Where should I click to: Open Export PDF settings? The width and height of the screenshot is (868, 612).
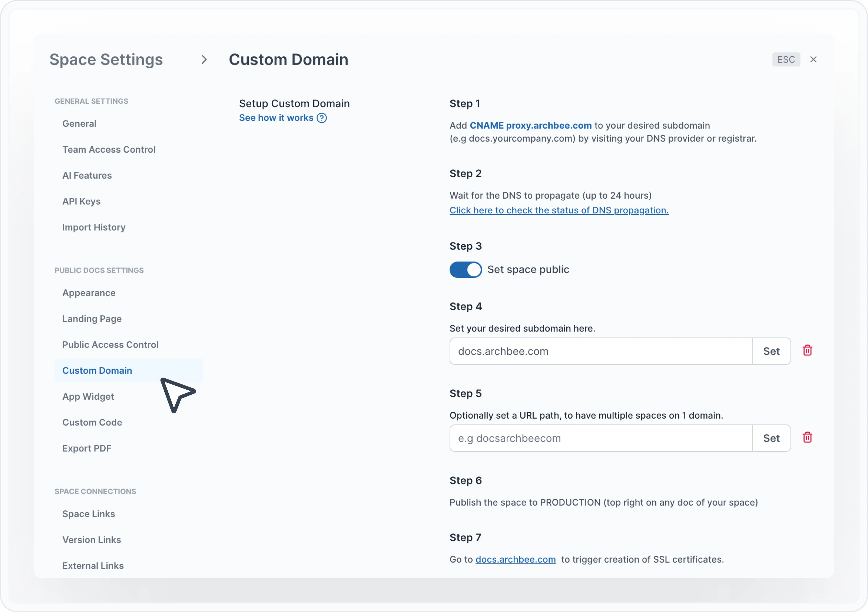[87, 448]
